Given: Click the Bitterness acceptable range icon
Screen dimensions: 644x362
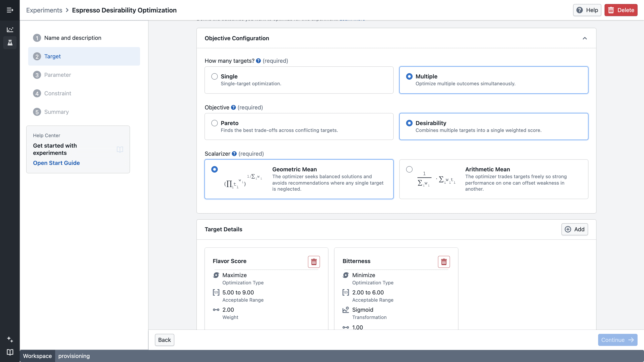Looking at the screenshot, I should tap(346, 292).
